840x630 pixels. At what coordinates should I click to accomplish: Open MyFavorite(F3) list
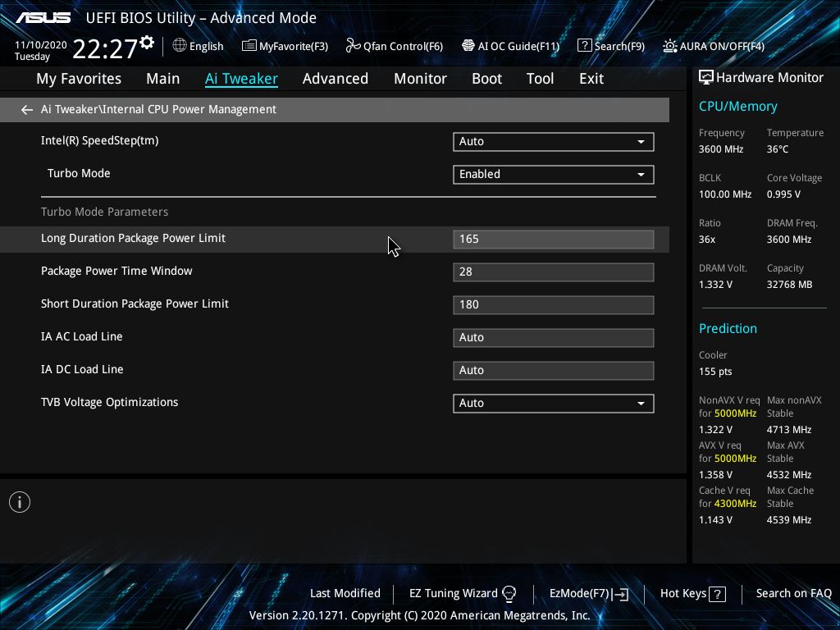(285, 46)
